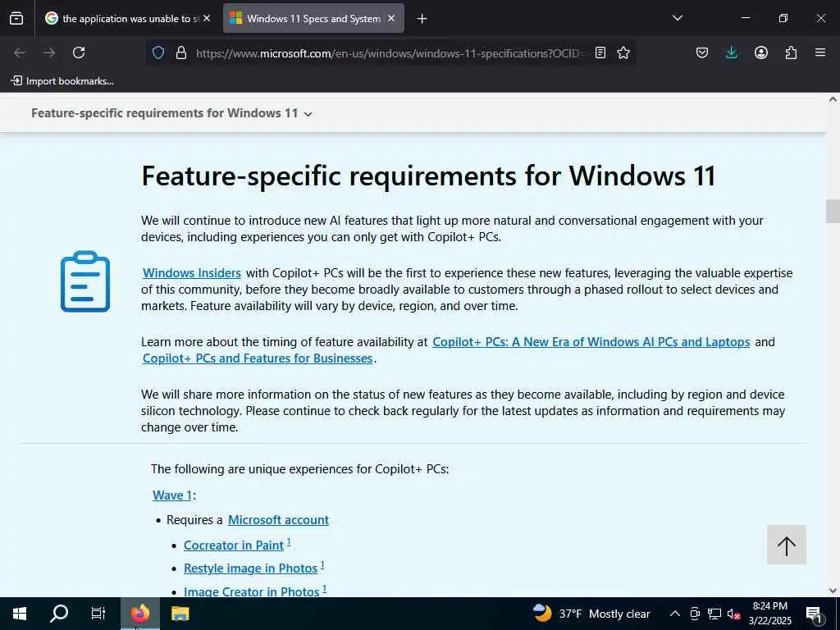Click the back-to-top arrow button
Viewport: 840px width, 630px height.
click(x=786, y=545)
